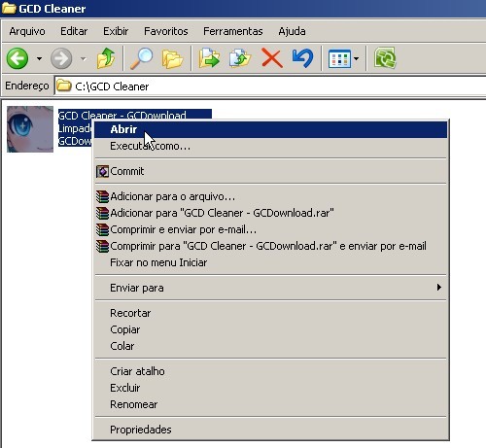Expand the Enviar para submenu
Viewport: 486px width, 448px height.
coord(270,288)
